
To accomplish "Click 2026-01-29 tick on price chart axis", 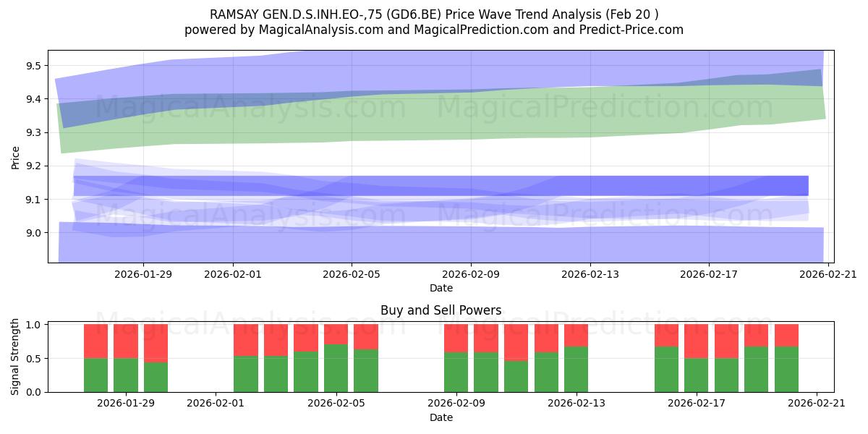I will [x=143, y=273].
